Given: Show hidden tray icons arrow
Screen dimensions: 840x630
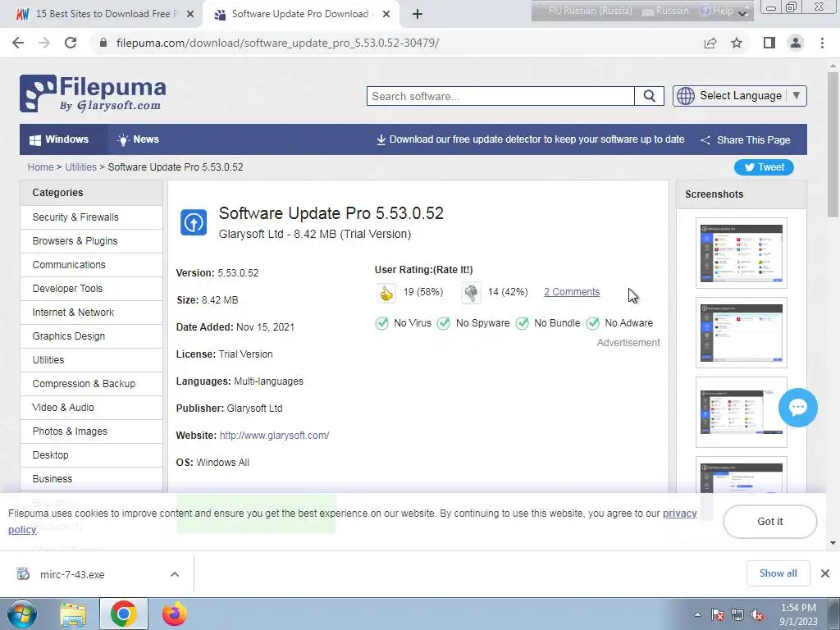Looking at the screenshot, I should coord(697,615).
